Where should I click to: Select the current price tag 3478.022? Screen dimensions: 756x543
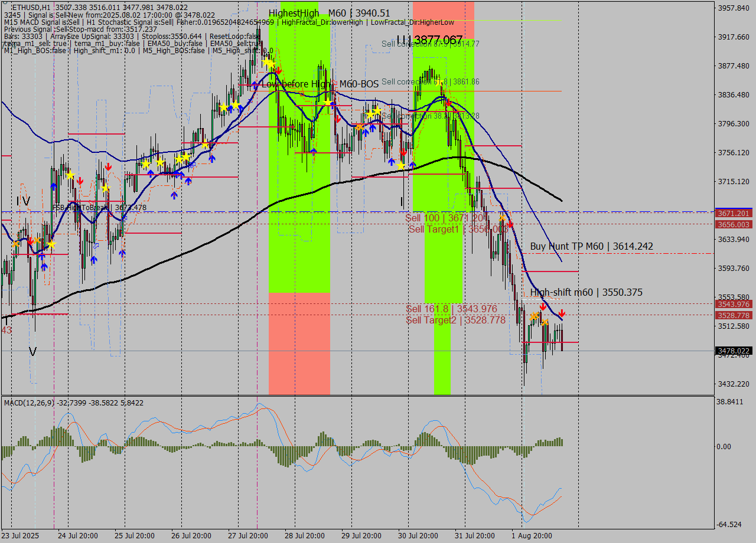[x=733, y=351]
